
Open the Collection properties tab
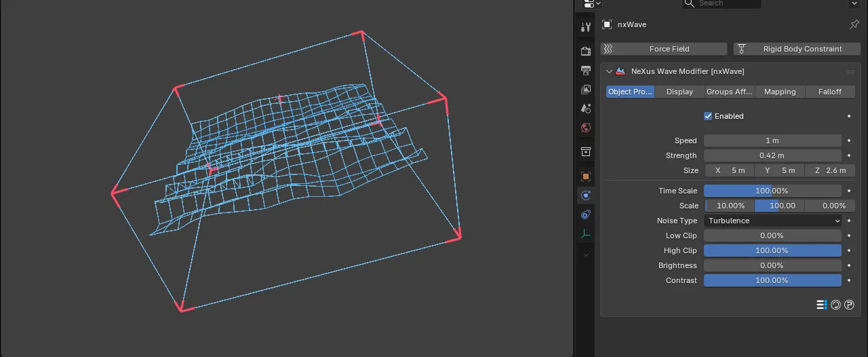tap(586, 151)
